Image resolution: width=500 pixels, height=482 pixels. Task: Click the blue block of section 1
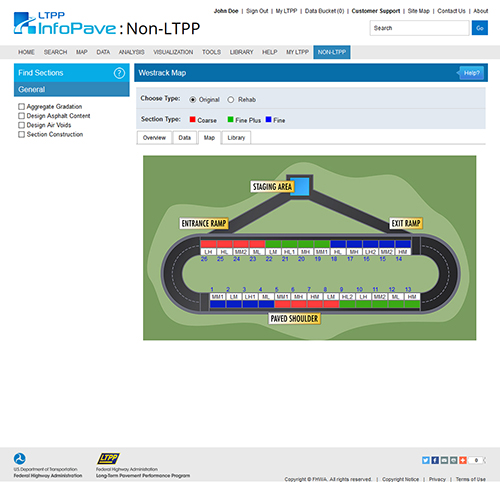point(218,304)
